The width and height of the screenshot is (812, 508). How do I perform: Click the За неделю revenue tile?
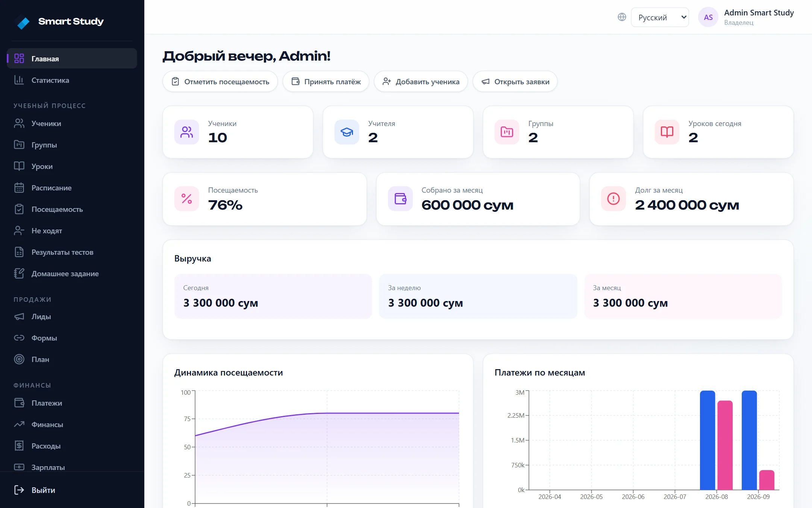pos(478,297)
